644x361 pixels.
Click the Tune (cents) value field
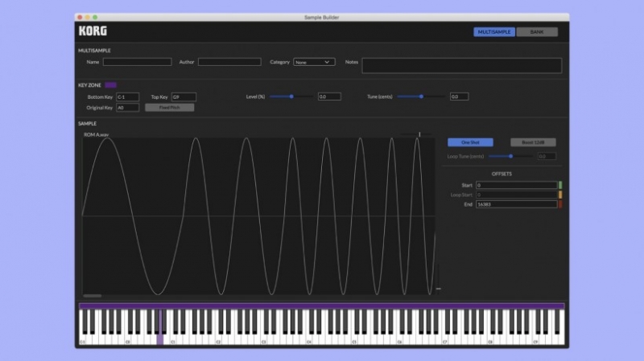click(459, 96)
